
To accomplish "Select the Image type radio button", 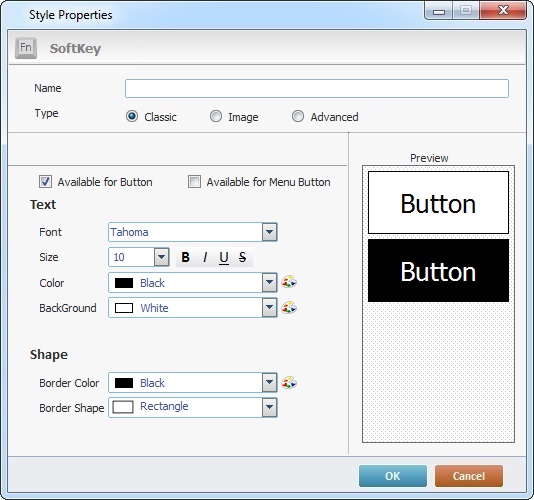I will pyautogui.click(x=216, y=116).
